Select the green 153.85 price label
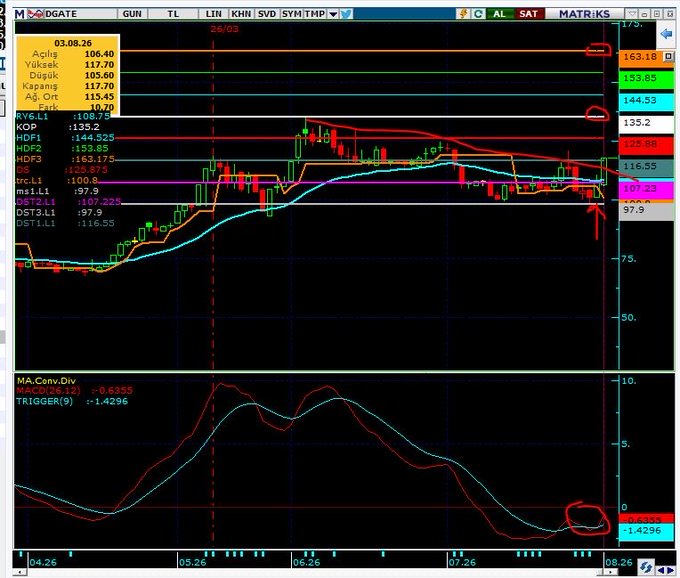Image resolution: width=680 pixels, height=578 pixels. click(x=646, y=78)
